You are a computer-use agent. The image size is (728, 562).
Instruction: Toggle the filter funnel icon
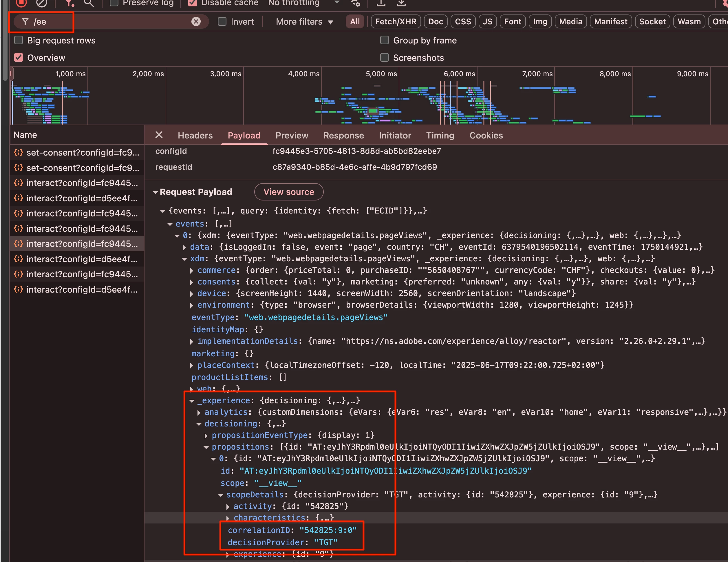[69, 3]
